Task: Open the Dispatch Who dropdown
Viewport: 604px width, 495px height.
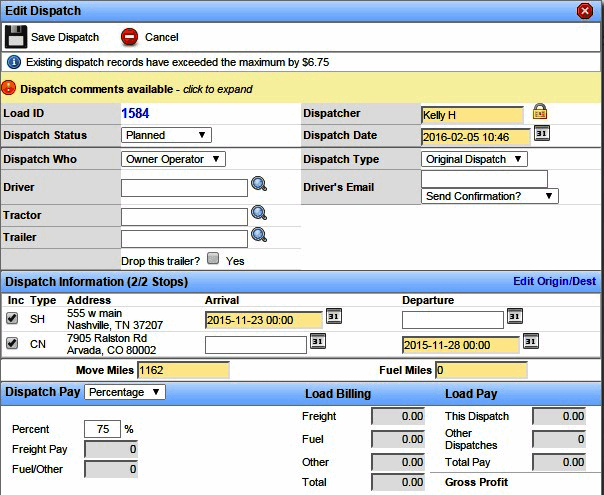Action: 173,159
